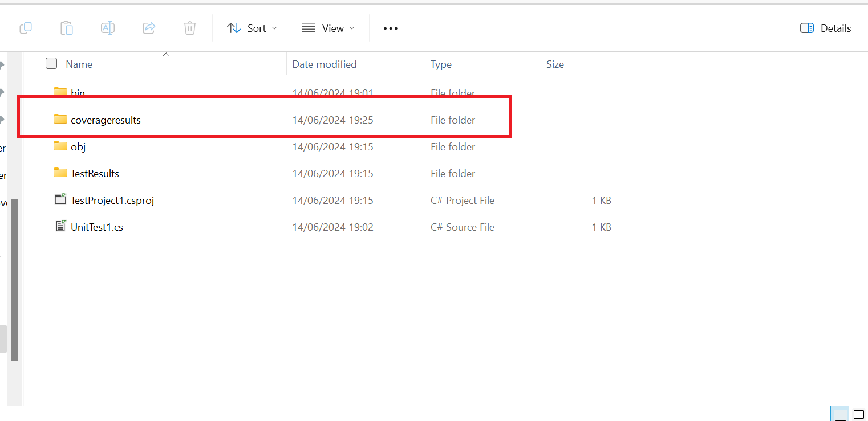
Task: Click the Copy icon in the toolbar
Action: click(x=26, y=28)
